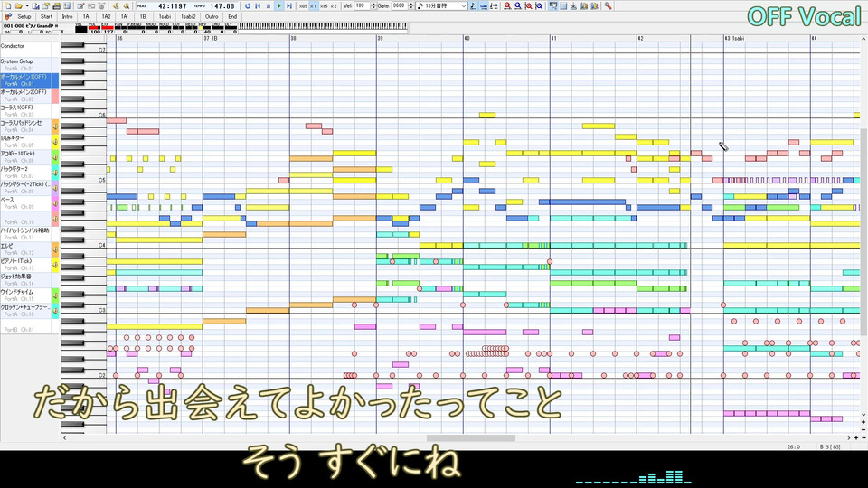Select the ハイハットシンバル補助 track
The height and width of the screenshot is (488, 868).
pos(29,233)
